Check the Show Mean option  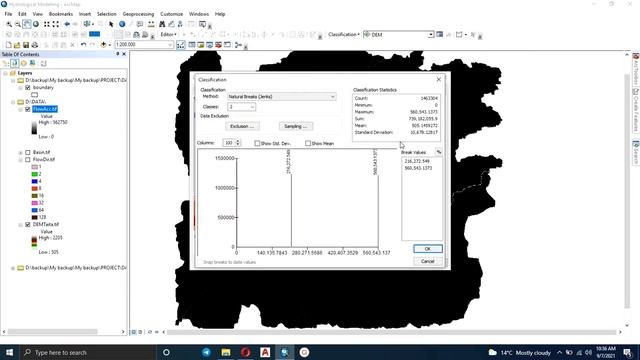click(308, 143)
